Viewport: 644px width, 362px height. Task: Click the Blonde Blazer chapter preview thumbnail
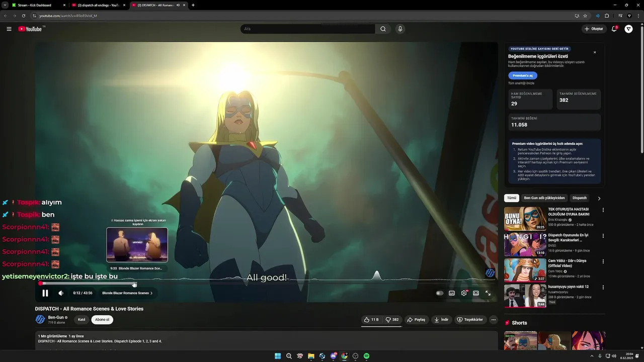(137, 245)
